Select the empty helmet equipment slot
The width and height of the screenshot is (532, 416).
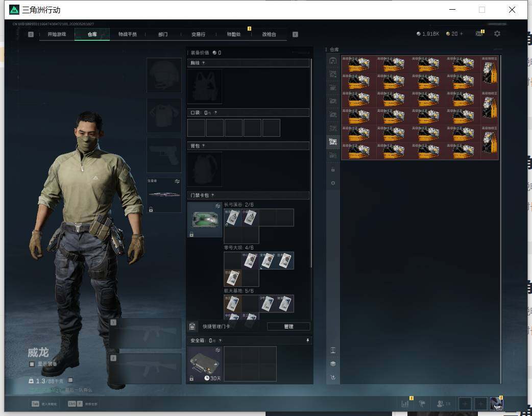click(x=164, y=75)
